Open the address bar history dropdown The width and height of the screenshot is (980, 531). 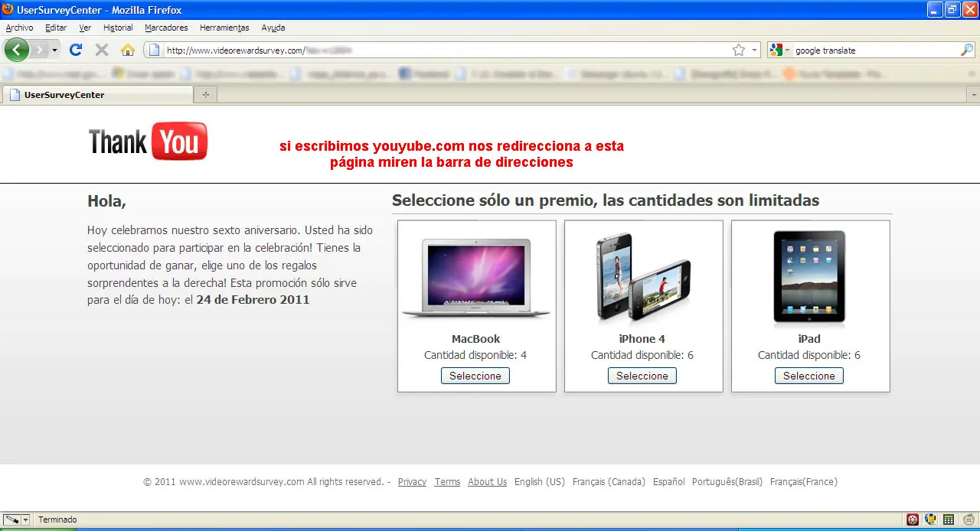pos(754,50)
